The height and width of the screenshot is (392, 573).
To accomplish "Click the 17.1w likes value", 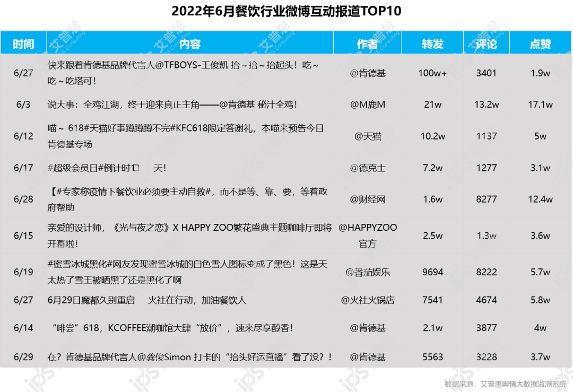I will [540, 104].
